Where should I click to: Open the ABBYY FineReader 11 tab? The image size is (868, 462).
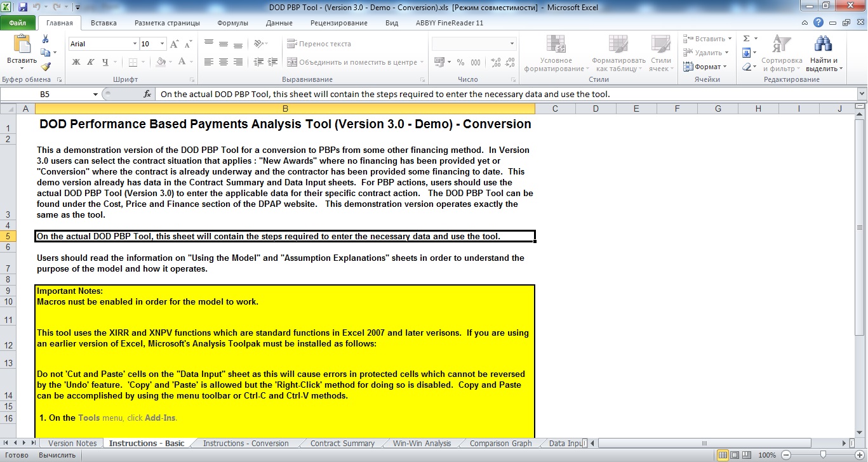point(450,23)
